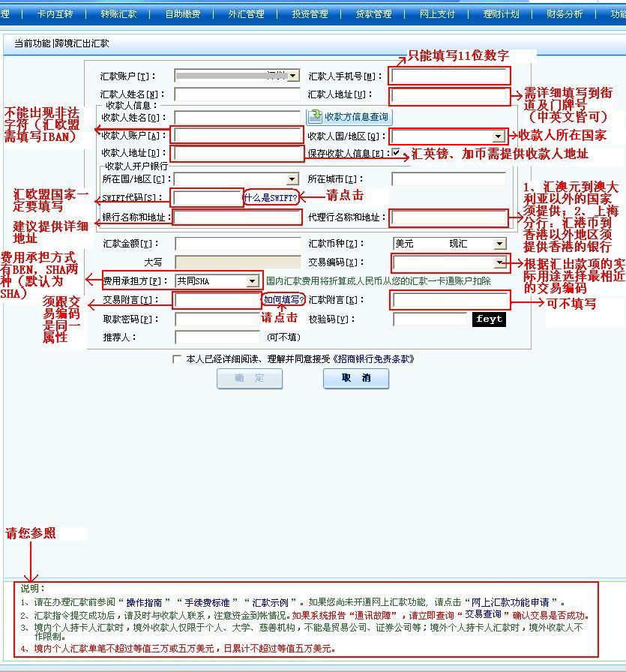Open the 汇款账户 dropdown
Viewport: 626px width, 672px height.
click(x=293, y=76)
